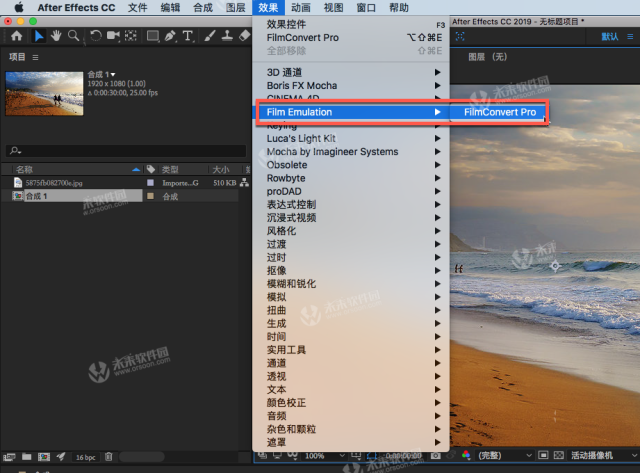Sort project items by 类型 column
This screenshot has height=473, width=640.
point(170,169)
